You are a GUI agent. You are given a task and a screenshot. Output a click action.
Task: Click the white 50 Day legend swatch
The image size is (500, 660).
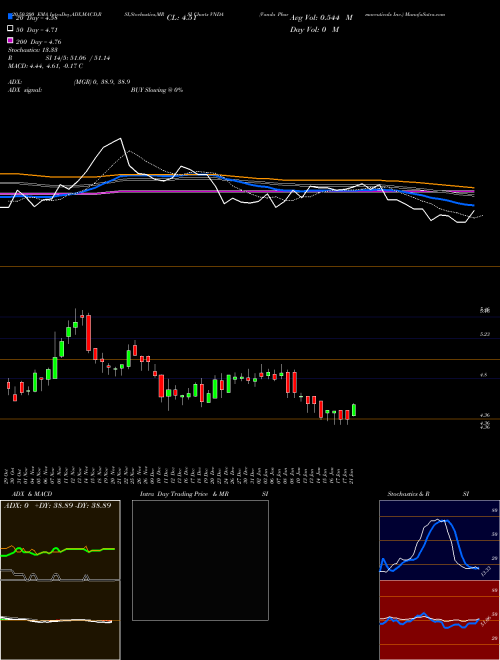pos(10,29)
